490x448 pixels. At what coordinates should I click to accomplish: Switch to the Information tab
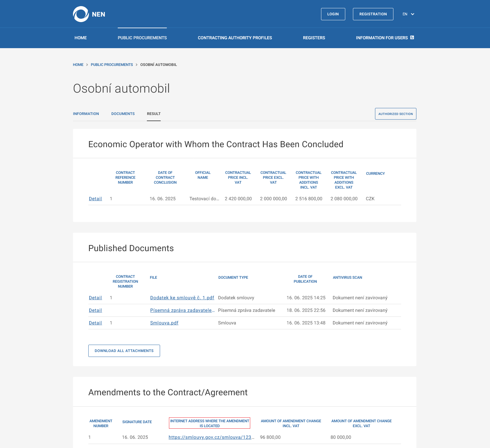coord(86,114)
